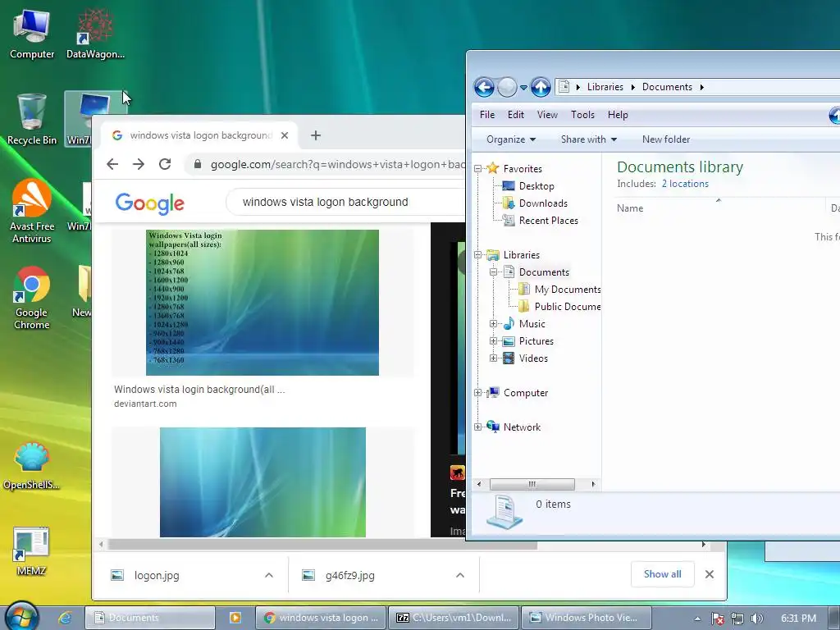This screenshot has width=840, height=630.
Task: Click the volume icon in system tray
Action: click(756, 619)
